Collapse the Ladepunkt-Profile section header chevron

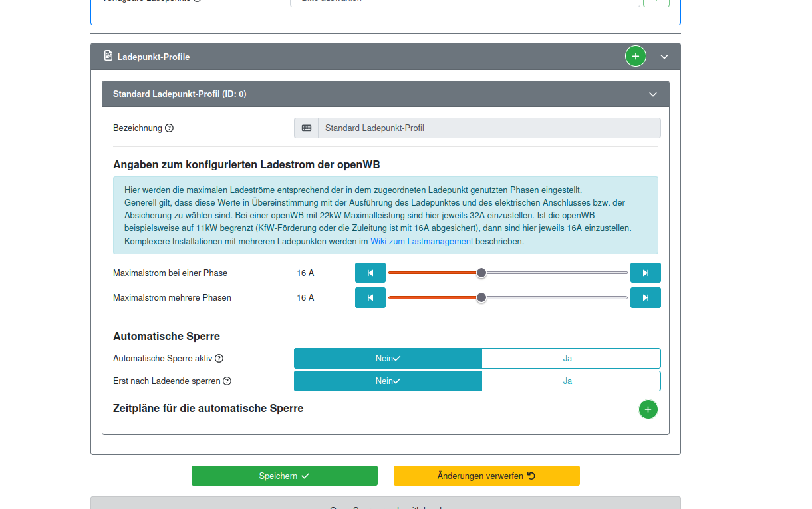(x=664, y=57)
